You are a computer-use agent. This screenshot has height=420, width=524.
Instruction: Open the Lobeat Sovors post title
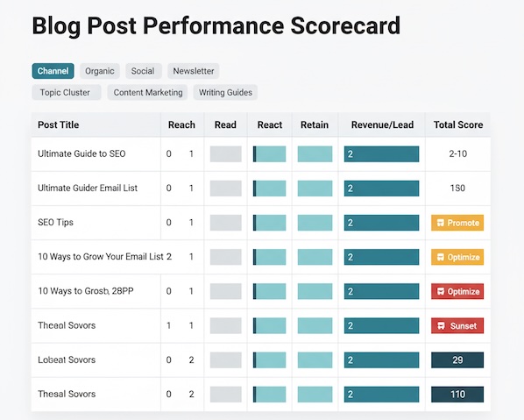67,359
